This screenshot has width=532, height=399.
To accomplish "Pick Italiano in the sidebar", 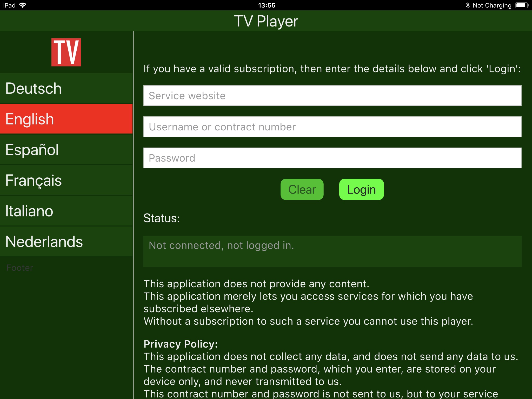I will [x=66, y=211].
